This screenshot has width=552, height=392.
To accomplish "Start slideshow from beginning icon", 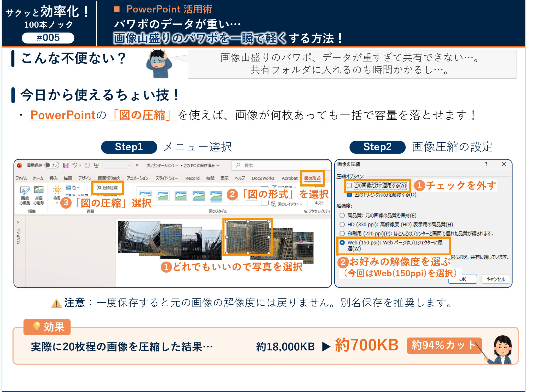I will pyautogui.click(x=96, y=165).
